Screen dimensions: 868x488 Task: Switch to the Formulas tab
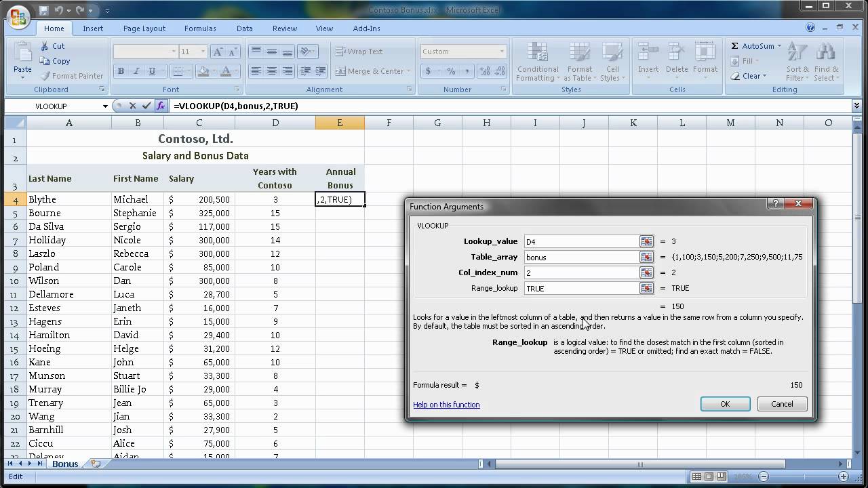[x=200, y=28]
